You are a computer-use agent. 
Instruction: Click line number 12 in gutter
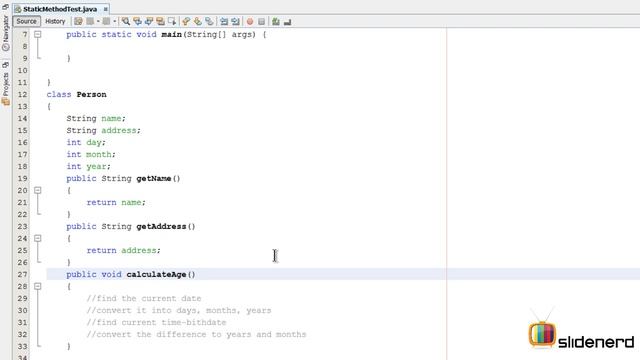tap(22, 94)
